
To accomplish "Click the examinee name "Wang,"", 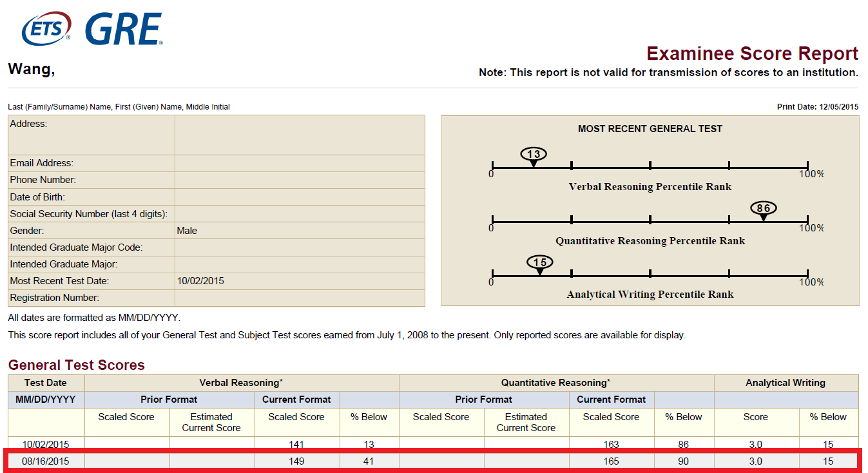I will pos(31,70).
